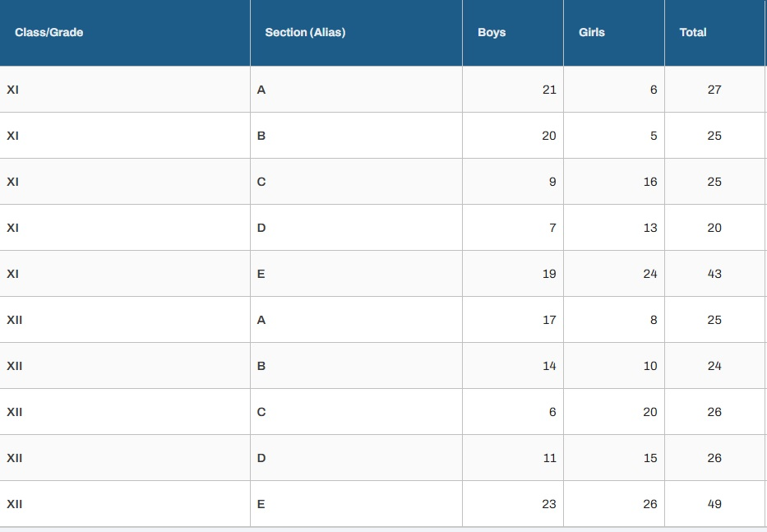Click the Section (Alias) column header
This screenshot has width=767, height=532.
point(305,33)
